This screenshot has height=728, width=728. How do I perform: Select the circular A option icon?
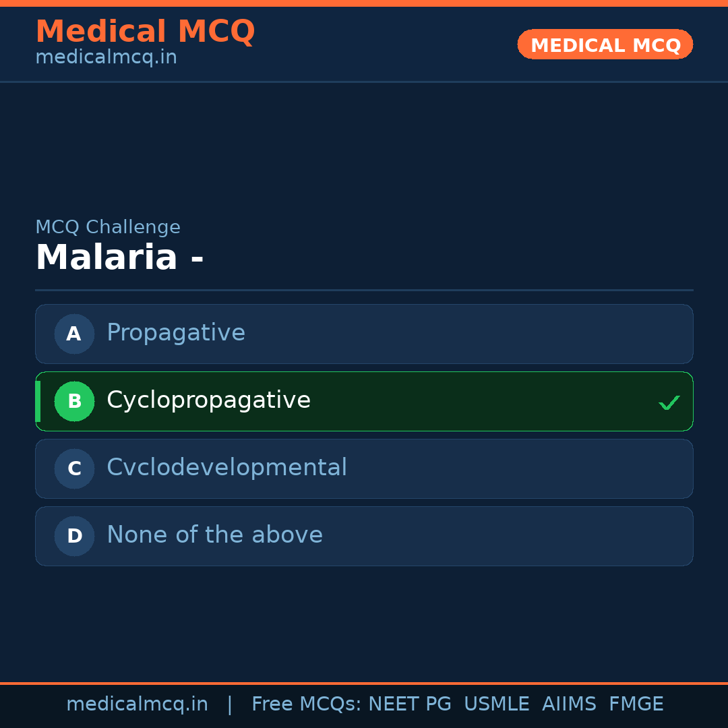[74, 334]
